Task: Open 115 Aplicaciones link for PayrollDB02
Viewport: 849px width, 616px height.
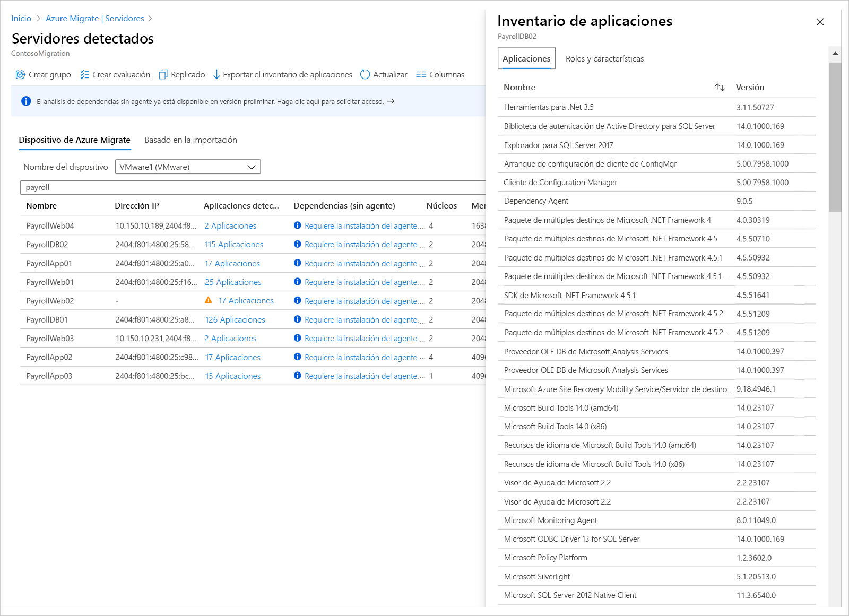Action: coord(234,245)
